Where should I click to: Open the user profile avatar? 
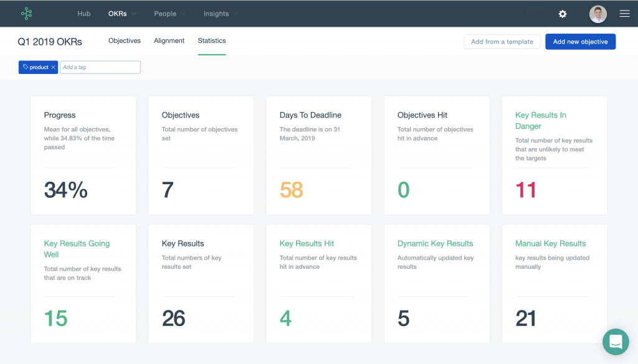click(598, 14)
